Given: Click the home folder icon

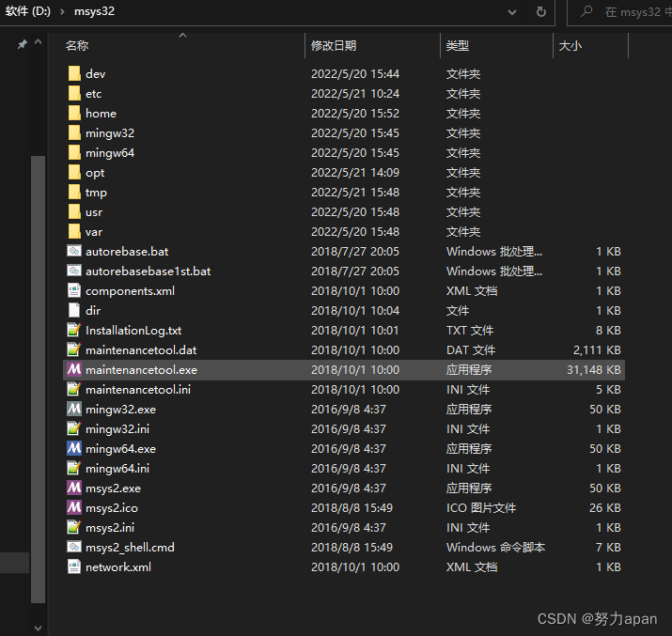Looking at the screenshot, I should [74, 113].
